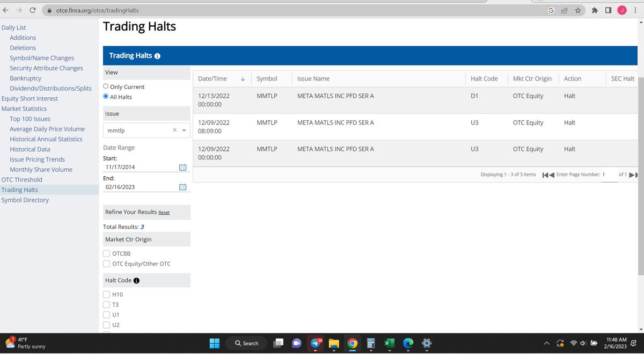Screen dimensions: 644x354
Task: Open the clock showing 11:48 AM
Action: (616, 343)
